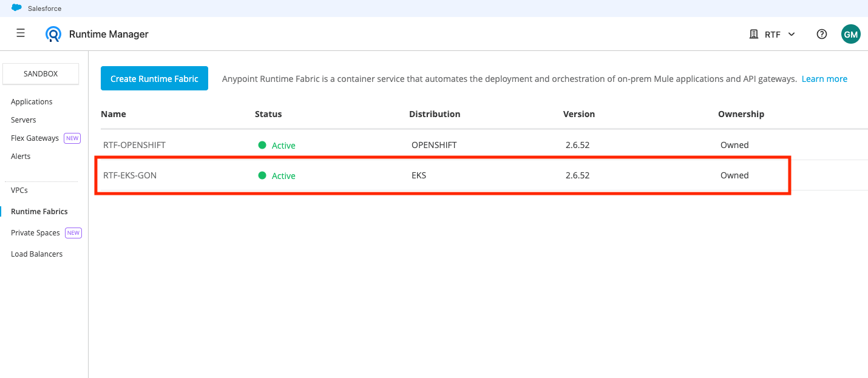Image resolution: width=868 pixels, height=378 pixels.
Task: Click the Runtime Manager title text
Action: [x=109, y=34]
